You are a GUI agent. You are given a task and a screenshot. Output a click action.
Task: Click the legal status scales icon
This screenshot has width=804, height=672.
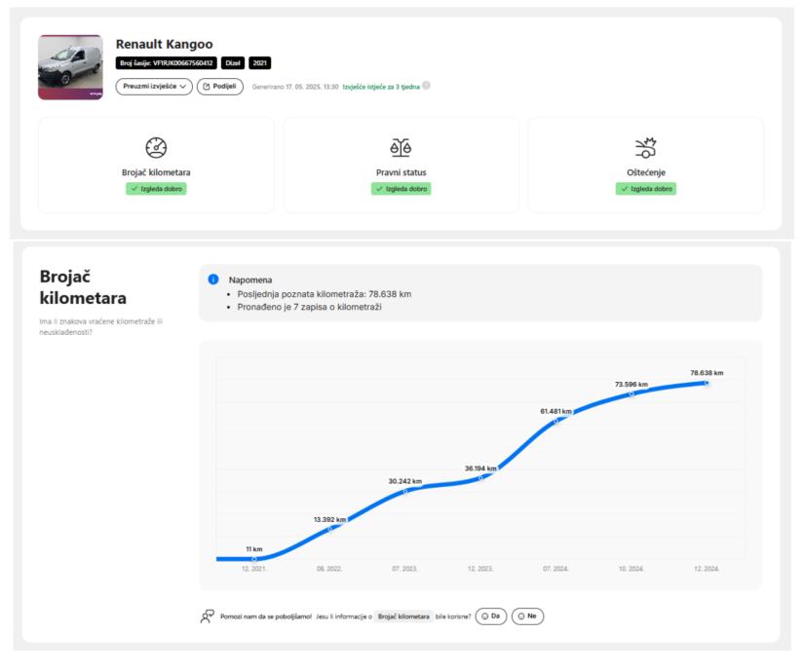[x=401, y=148]
